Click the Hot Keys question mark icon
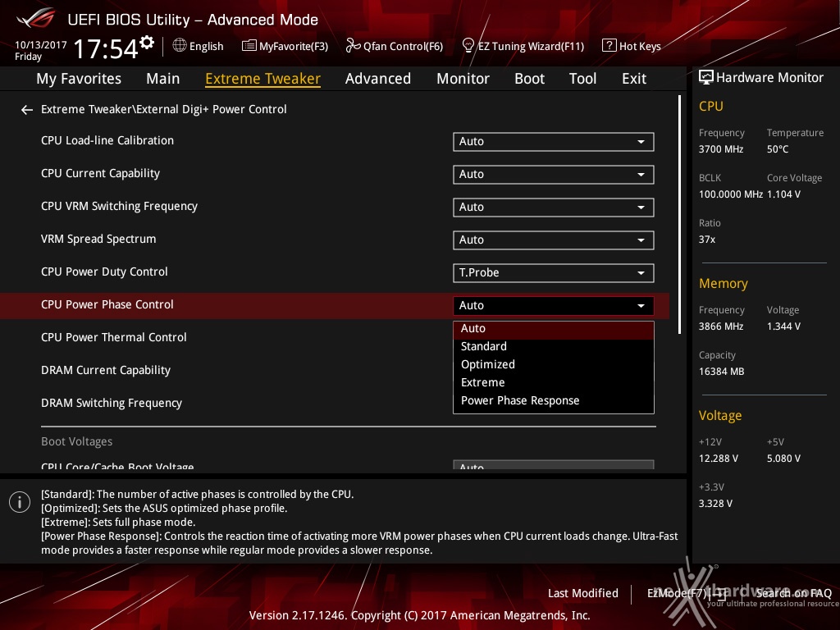The width and height of the screenshot is (840, 630). (609, 46)
